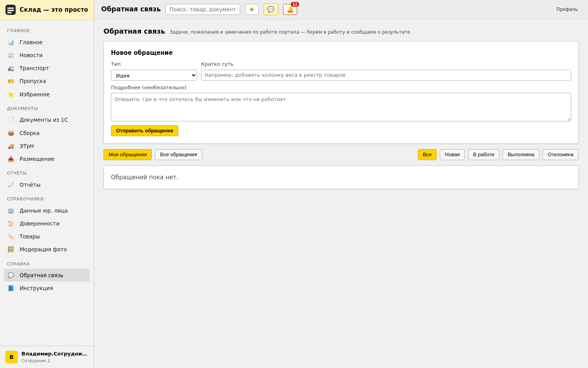Open the Профиль link
The height and width of the screenshot is (368, 588).
[567, 9]
